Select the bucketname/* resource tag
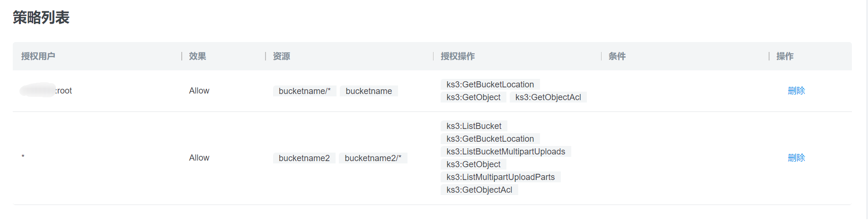Image resolution: width=868 pixels, height=222 pixels. (304, 91)
